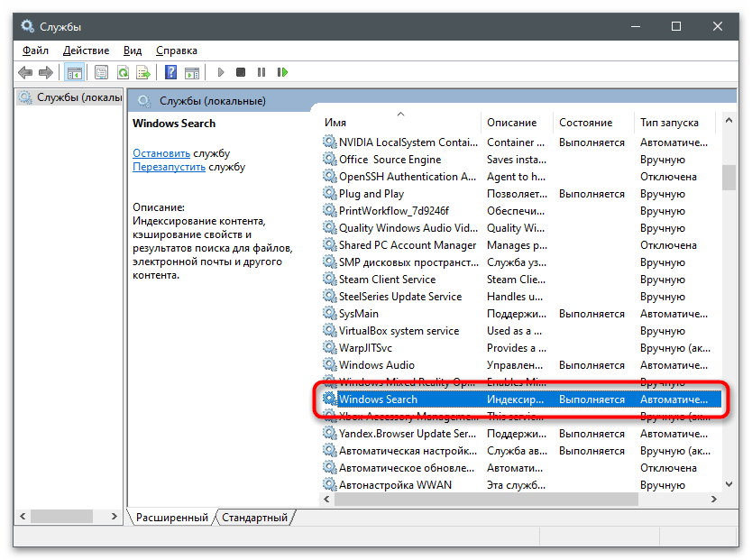Viewport: 752px width, 560px height.
Task: Toggle the action pane toolbar icon
Action: tap(192, 72)
